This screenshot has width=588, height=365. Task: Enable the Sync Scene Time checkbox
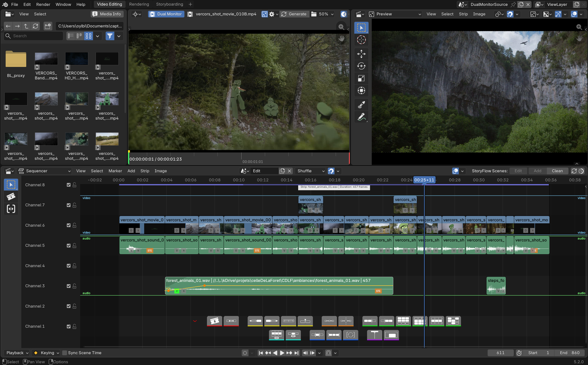point(65,353)
